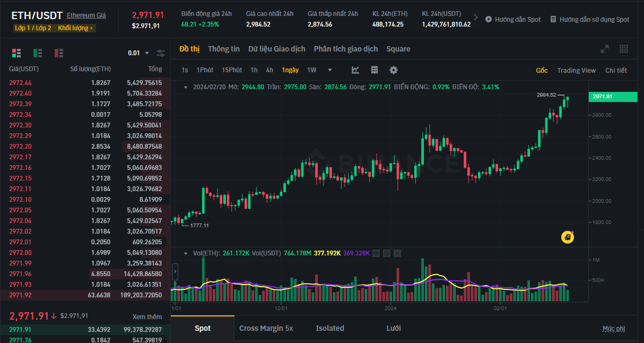644x343 pixels.
Task: Remove the volume indicator with the X icon
Action: (397, 253)
